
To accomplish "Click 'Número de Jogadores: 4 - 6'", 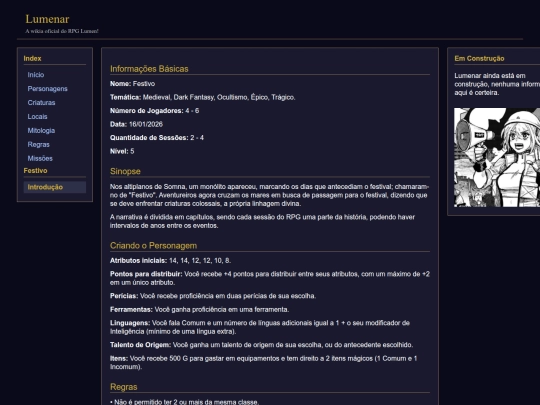I will [154, 111].
